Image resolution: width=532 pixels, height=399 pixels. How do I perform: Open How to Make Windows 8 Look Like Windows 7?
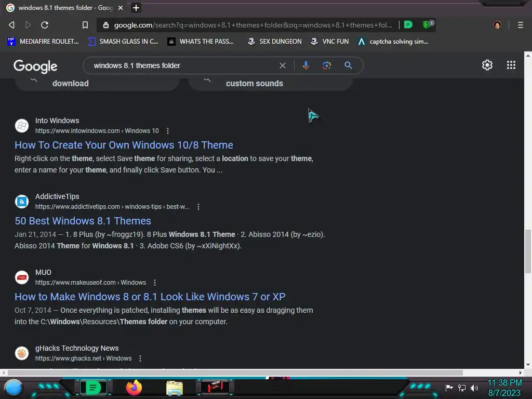pyautogui.click(x=150, y=297)
